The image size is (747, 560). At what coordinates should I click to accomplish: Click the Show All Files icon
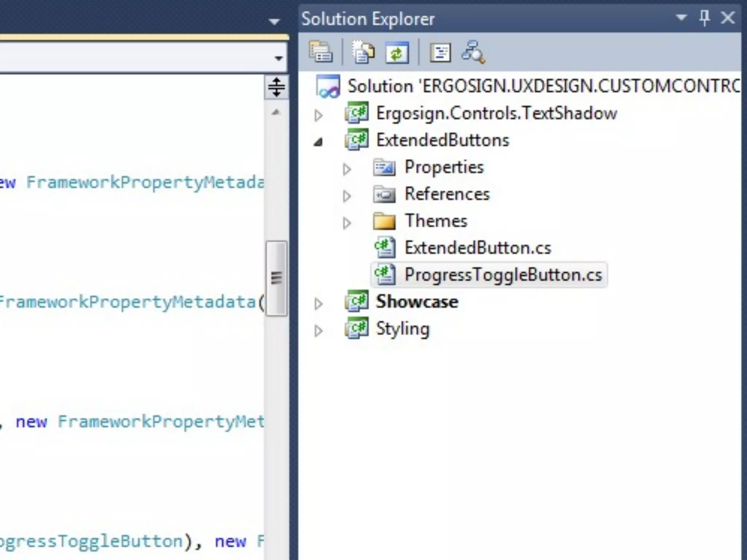[x=363, y=52]
